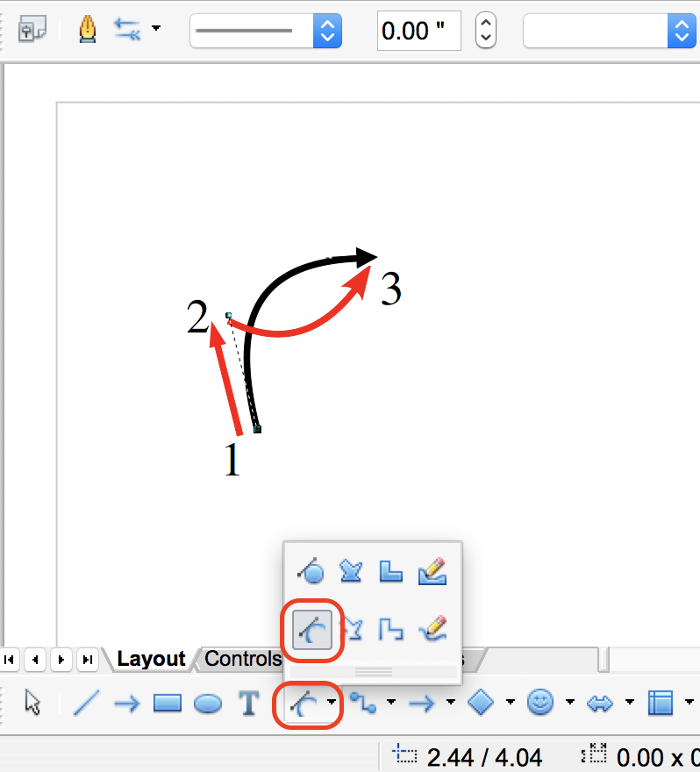This screenshot has width=700, height=772.
Task: Choose Curve, Filled in the popup
Action: pos(311,572)
